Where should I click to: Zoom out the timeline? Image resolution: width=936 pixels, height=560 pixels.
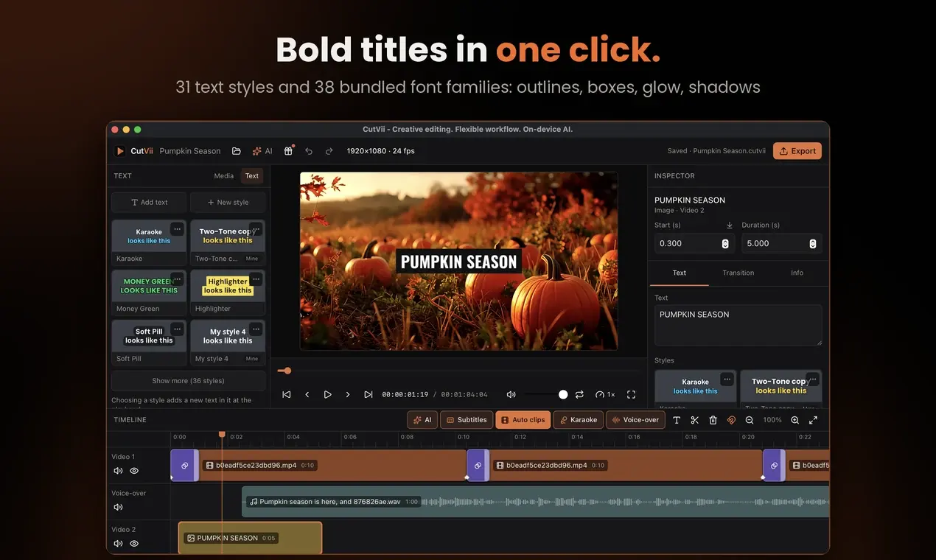750,420
